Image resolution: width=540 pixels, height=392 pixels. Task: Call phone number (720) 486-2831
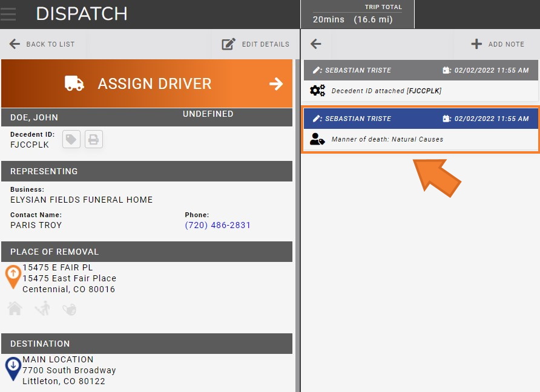tap(218, 225)
